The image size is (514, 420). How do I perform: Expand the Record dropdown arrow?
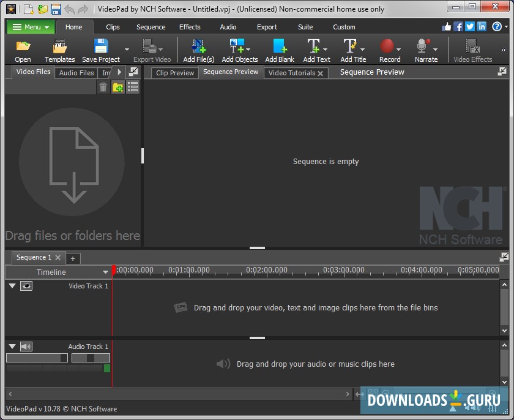399,50
